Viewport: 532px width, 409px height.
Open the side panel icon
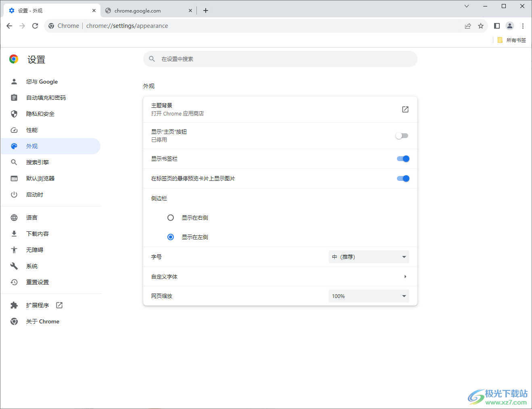pos(497,26)
